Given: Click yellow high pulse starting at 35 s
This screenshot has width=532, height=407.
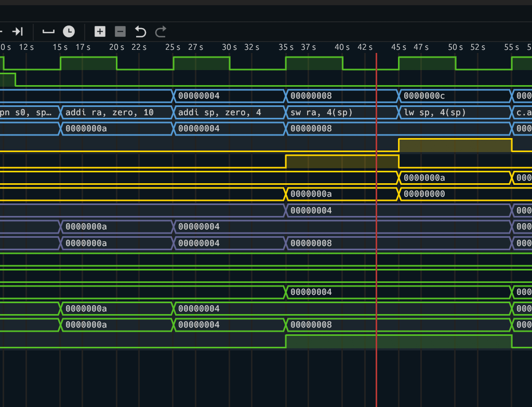Looking at the screenshot, I should pos(342,161).
